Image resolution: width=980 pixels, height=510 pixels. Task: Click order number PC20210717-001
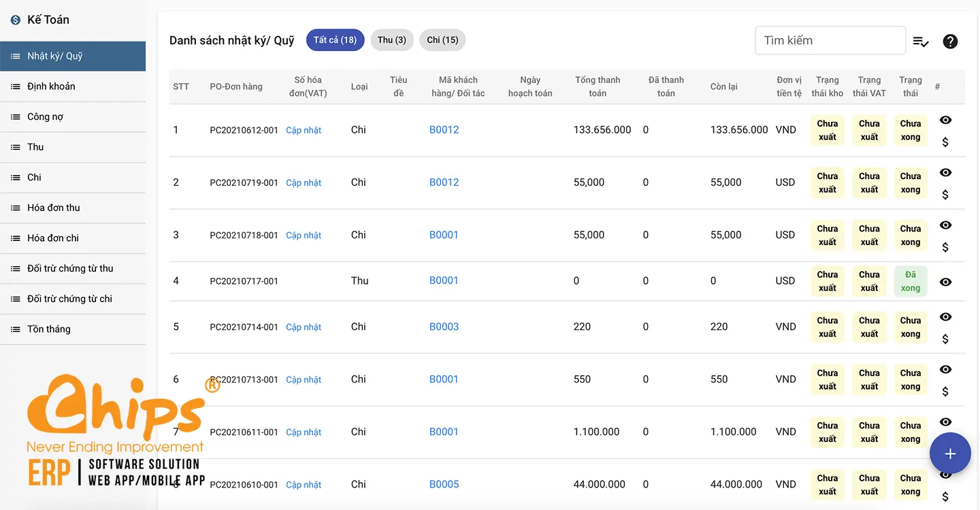244,281
